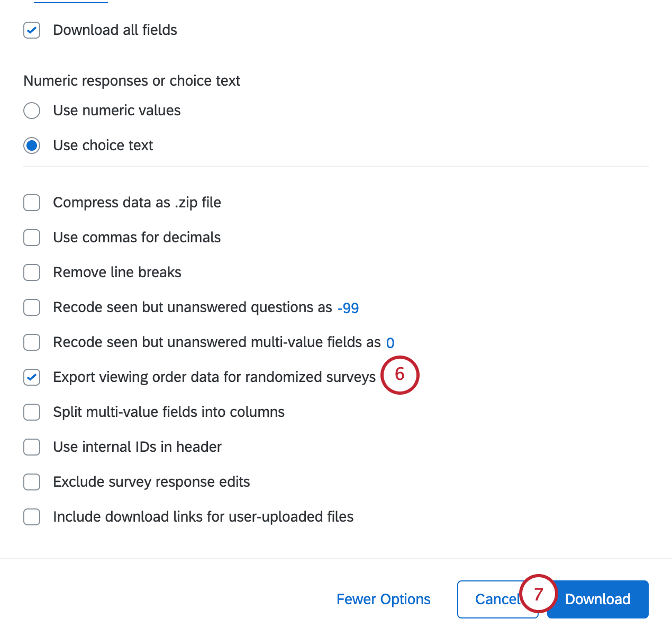Uncheck the Download all fields checkbox
The height and width of the screenshot is (637, 672).
(x=32, y=30)
